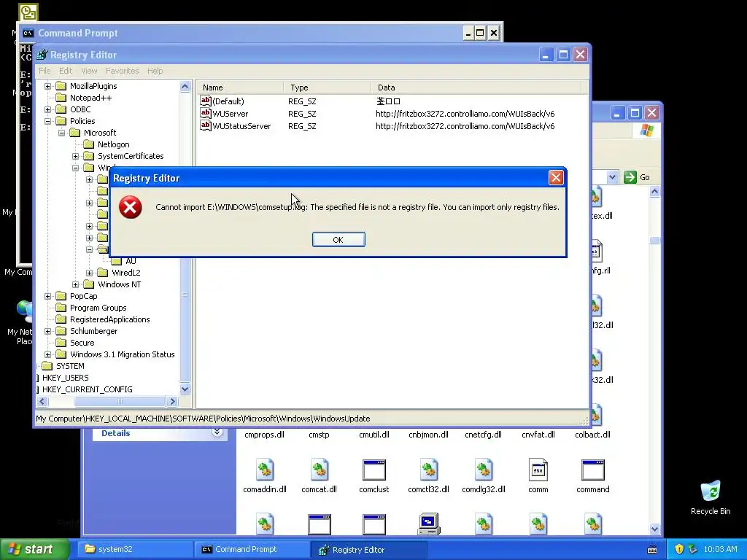Select the cnetcfg.dll file name
The height and width of the screenshot is (560, 747).
point(483,435)
